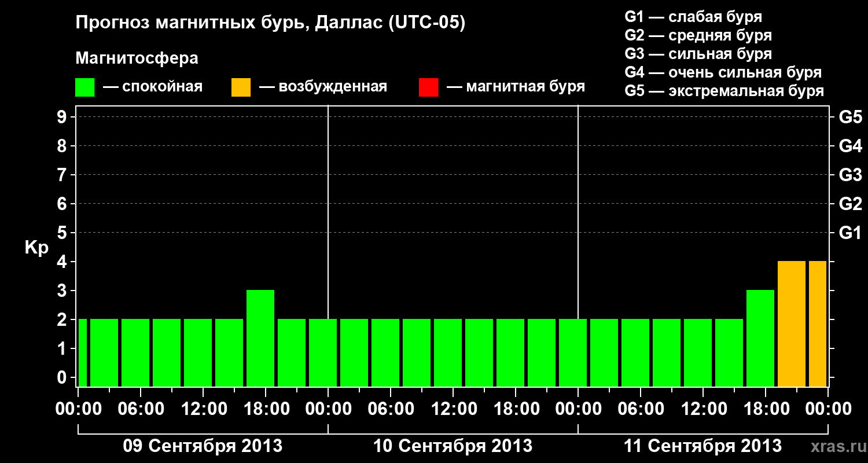Click the right-axis 'G4' label
The image size is (868, 463).
tap(851, 146)
